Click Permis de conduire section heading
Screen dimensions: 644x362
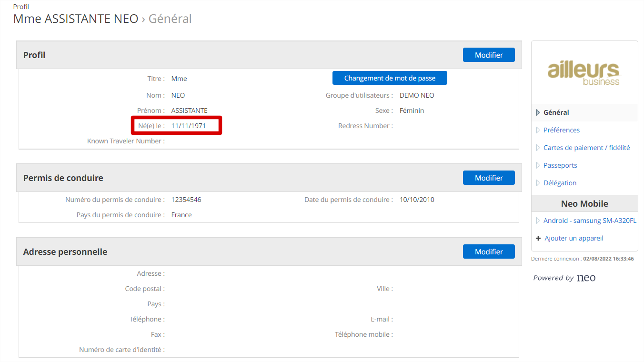63,178
